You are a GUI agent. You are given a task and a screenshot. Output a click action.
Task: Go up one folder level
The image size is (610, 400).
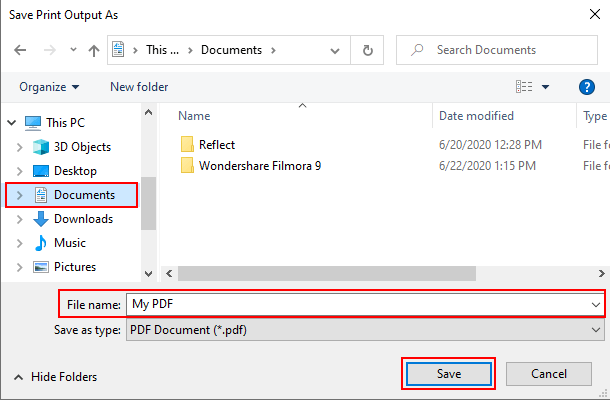coord(94,50)
